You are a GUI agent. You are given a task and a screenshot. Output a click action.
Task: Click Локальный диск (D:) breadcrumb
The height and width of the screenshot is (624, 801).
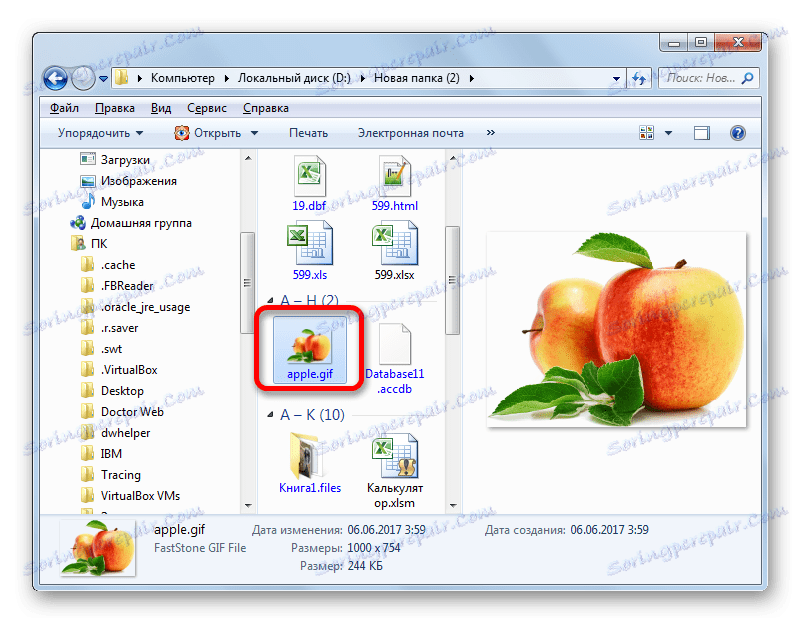[294, 79]
